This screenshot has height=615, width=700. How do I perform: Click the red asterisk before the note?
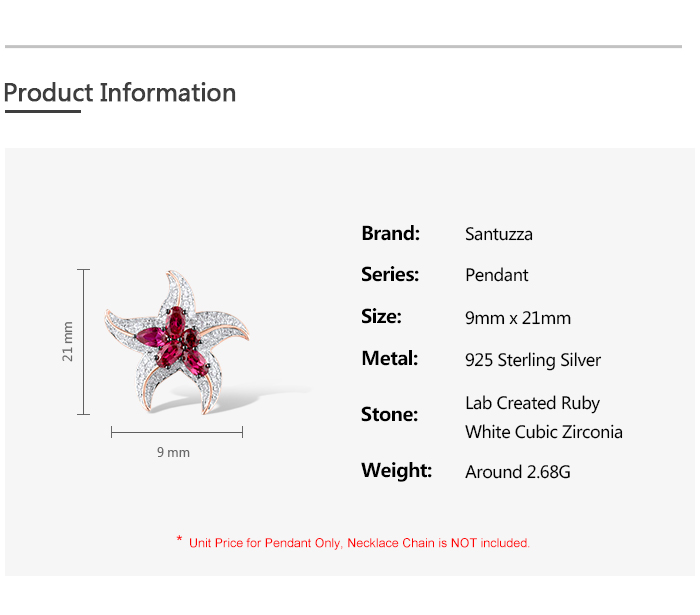tap(179, 541)
